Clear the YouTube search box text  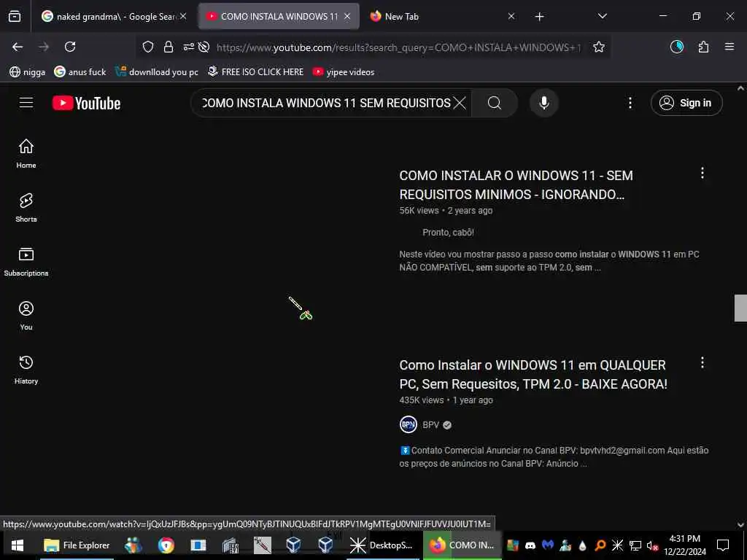[460, 103]
